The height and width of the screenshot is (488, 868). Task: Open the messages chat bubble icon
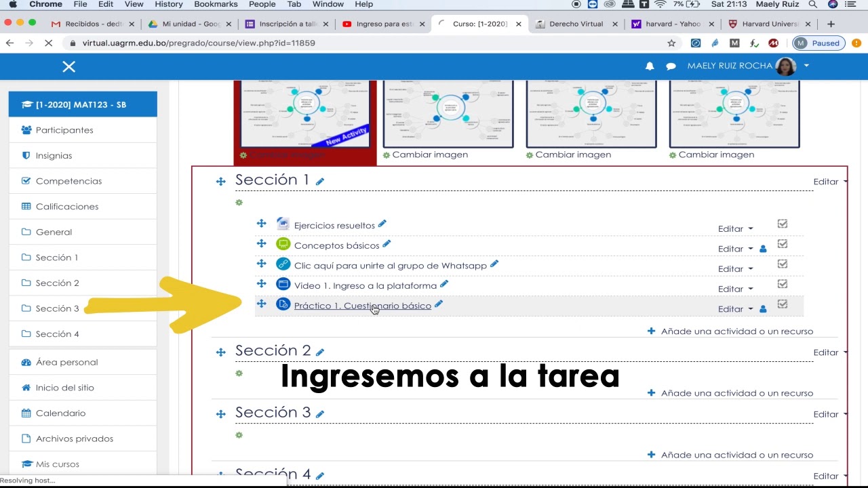click(671, 66)
